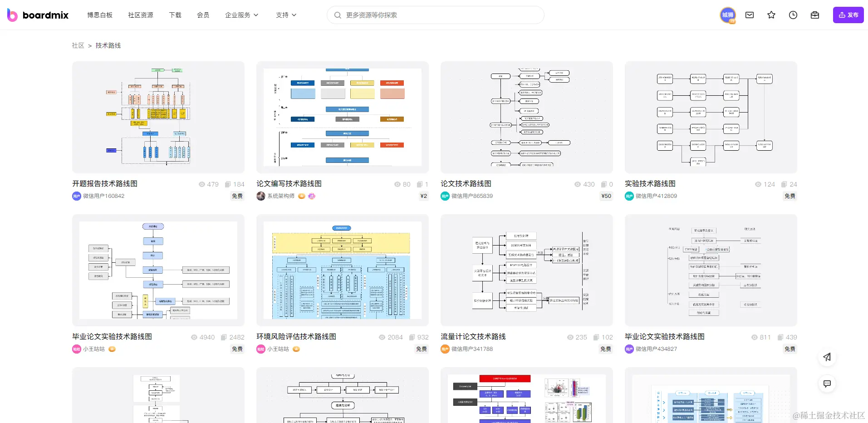Select the 下载 menu item
The height and width of the screenshot is (423, 868).
[x=175, y=15]
